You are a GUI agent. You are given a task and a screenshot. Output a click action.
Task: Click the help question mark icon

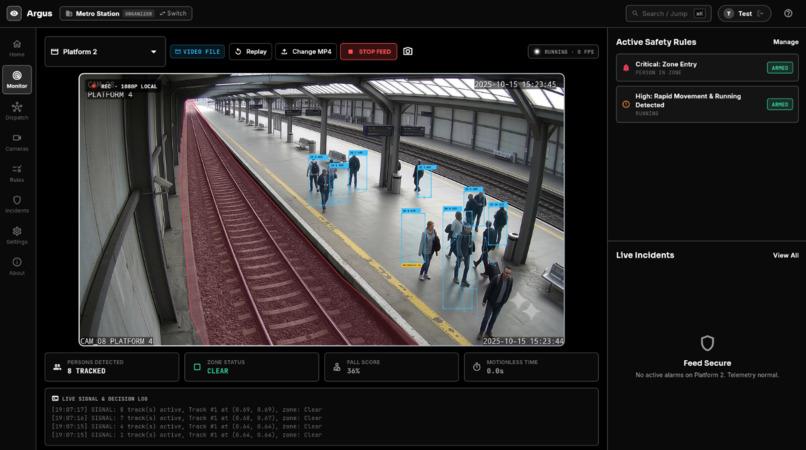788,13
